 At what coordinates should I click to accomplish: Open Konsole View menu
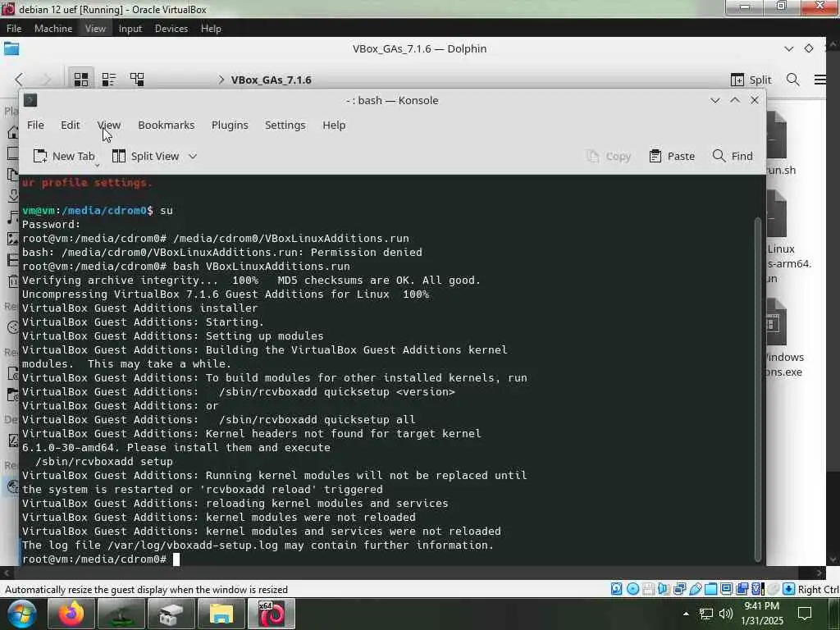pyautogui.click(x=109, y=125)
